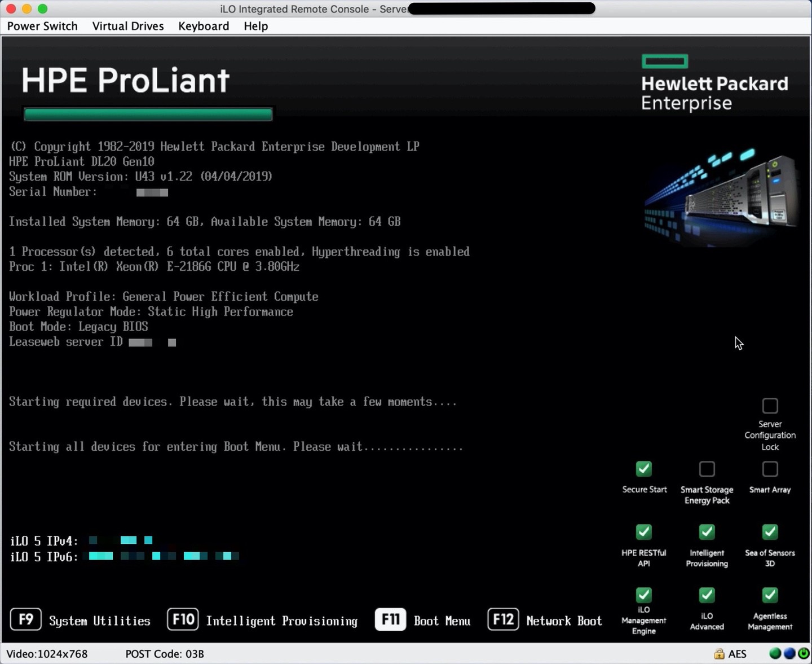
Task: Click the 'Starting all devices for entering Boot Menu' message
Action: point(236,447)
